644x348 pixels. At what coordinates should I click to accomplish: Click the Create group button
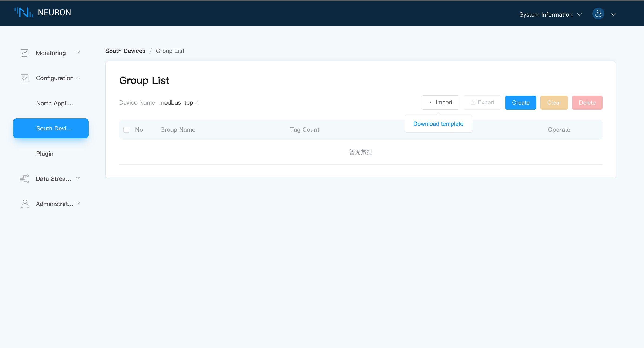[x=520, y=102]
